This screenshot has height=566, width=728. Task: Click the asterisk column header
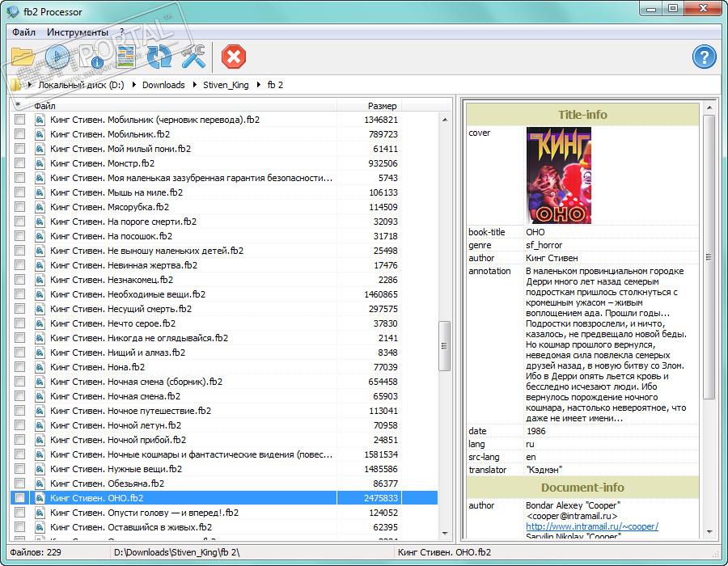18,106
